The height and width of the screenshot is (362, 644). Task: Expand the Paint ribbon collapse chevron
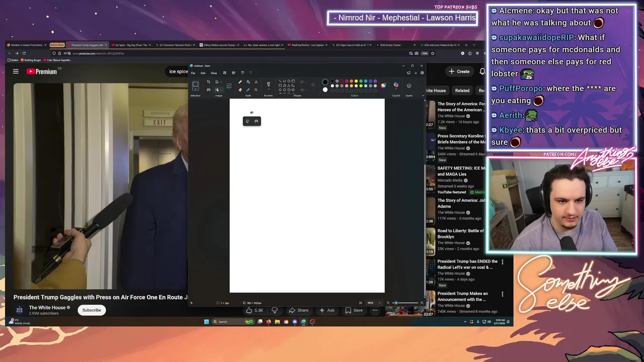(x=423, y=96)
